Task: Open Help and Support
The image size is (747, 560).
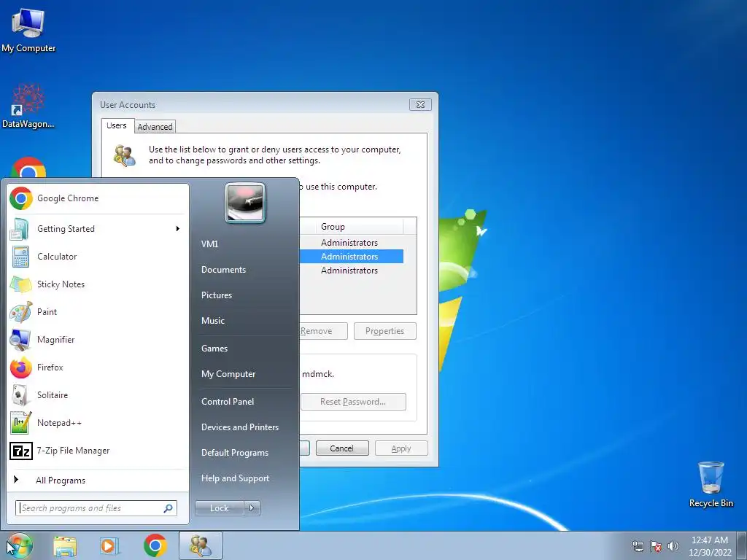Action: [236, 478]
